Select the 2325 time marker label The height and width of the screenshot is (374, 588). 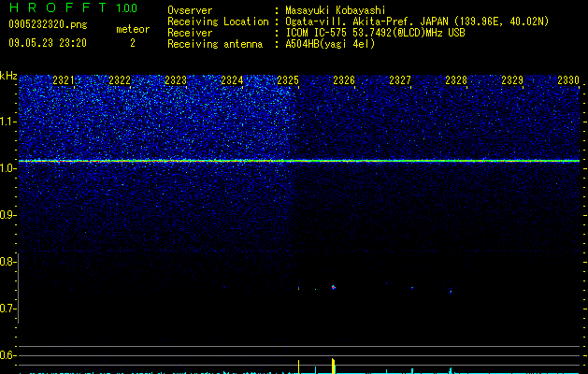tap(288, 80)
